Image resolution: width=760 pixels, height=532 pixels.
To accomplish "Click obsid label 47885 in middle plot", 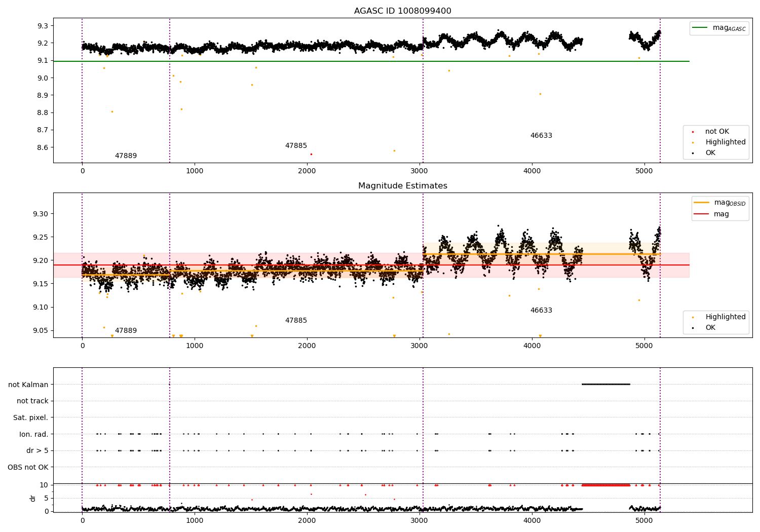I will (x=296, y=321).
